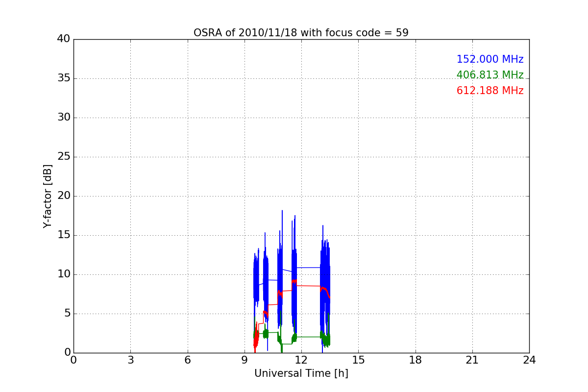Click the x-axis tick value '21'
Image resolution: width=588 pixels, height=392 pixels.
coord(472,360)
